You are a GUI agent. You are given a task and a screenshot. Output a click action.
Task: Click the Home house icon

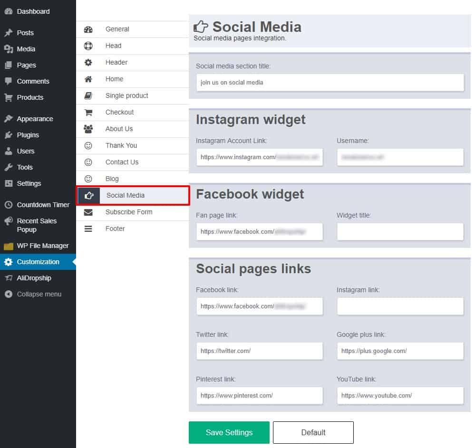pyautogui.click(x=88, y=79)
